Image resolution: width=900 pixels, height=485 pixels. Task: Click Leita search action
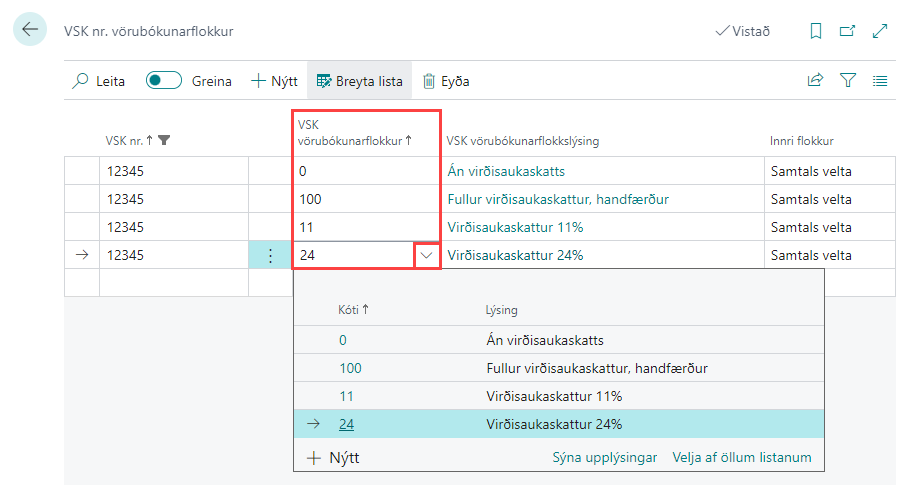click(99, 81)
